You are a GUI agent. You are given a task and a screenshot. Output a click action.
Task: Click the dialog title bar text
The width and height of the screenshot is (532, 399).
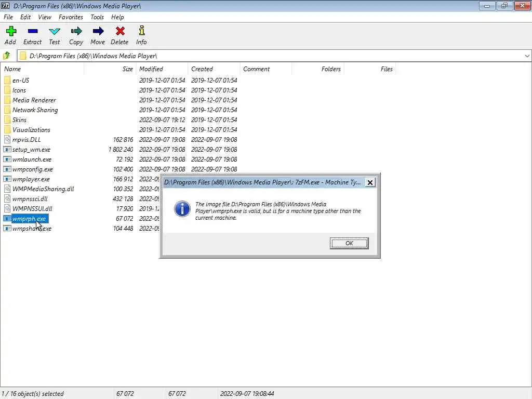(262, 182)
